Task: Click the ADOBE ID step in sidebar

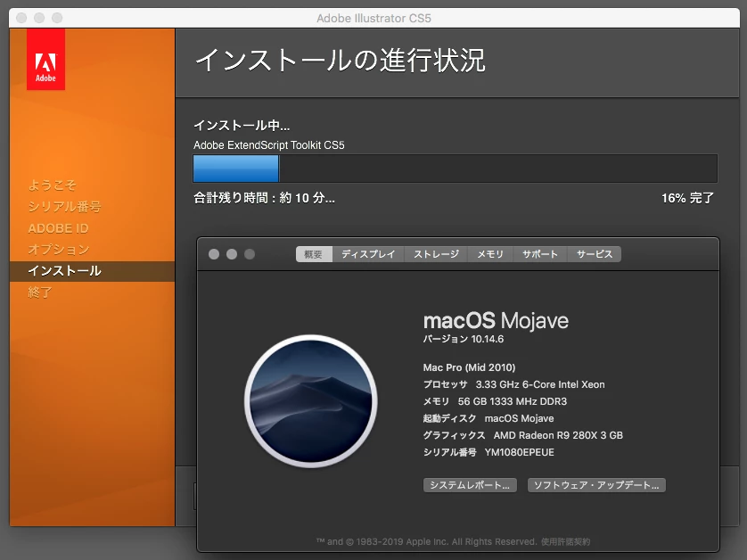Action: tap(58, 228)
